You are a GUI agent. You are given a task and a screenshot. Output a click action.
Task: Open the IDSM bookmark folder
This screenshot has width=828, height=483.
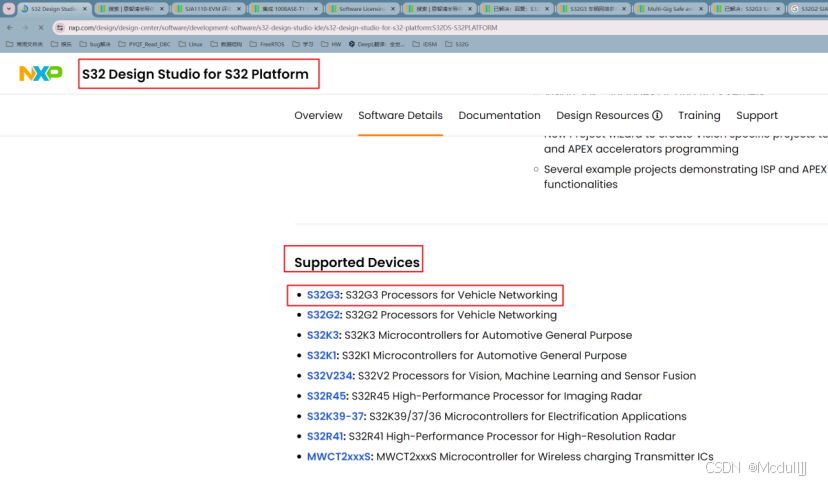[x=425, y=44]
